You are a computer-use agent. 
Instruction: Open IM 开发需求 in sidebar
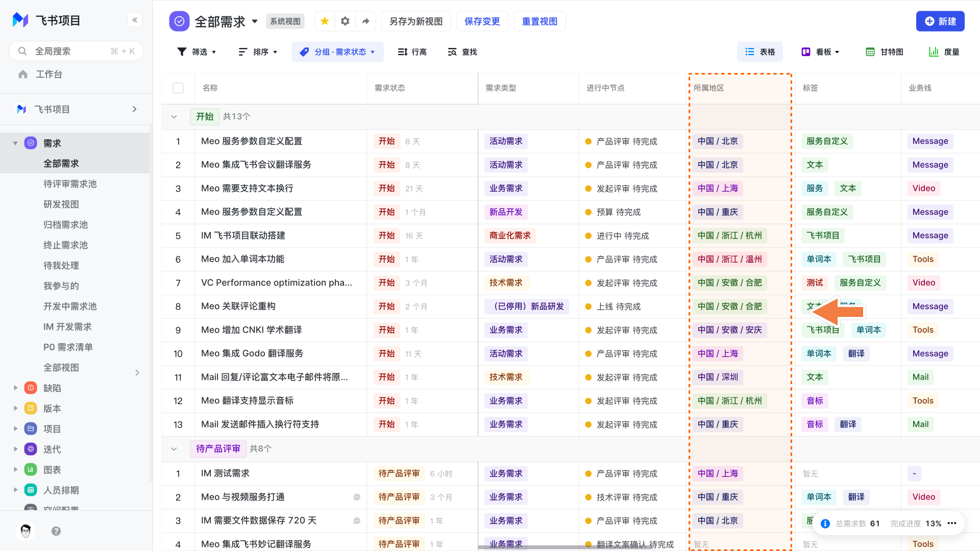click(x=67, y=327)
